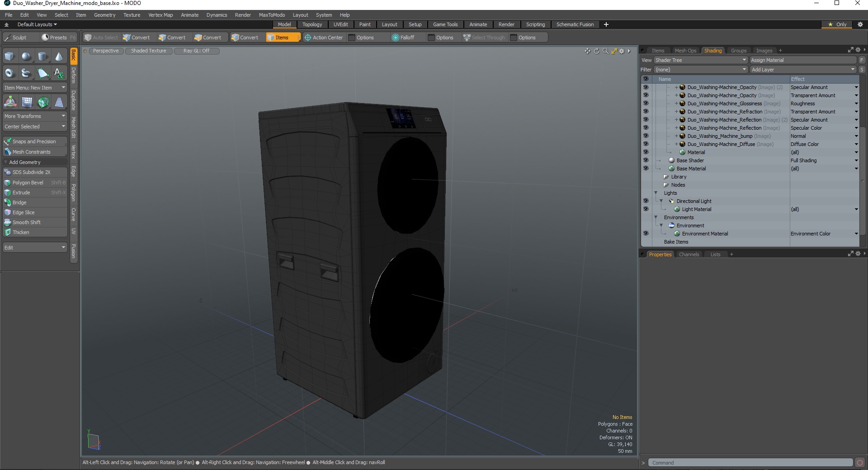This screenshot has height=470, width=868.
Task: Click the Assign Material button
Action: point(803,60)
